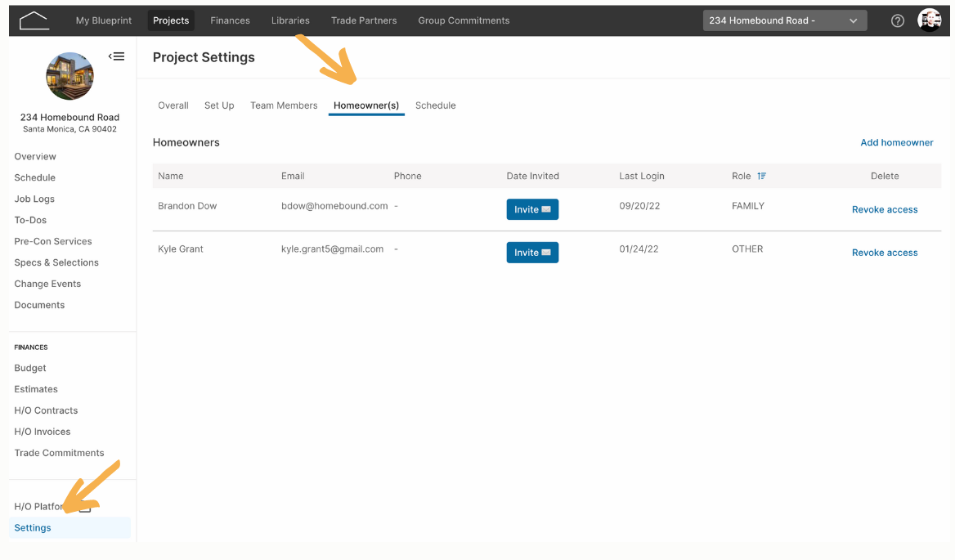Select the Set Up tab

219,105
